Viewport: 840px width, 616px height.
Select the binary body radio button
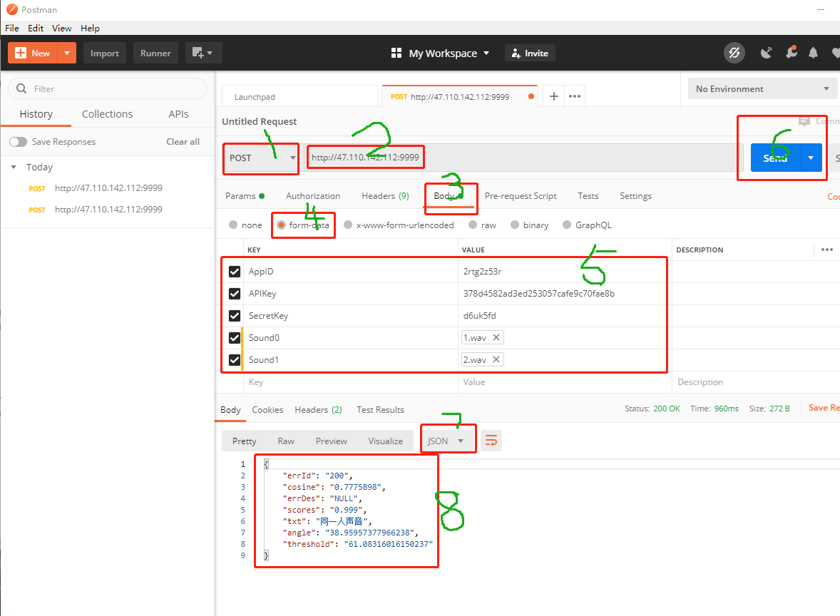point(515,225)
